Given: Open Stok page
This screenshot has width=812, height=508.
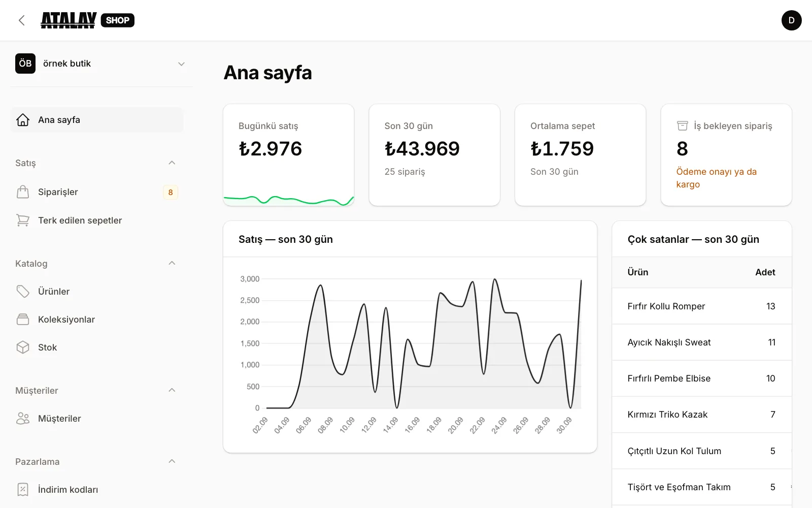Looking at the screenshot, I should click(96, 347).
